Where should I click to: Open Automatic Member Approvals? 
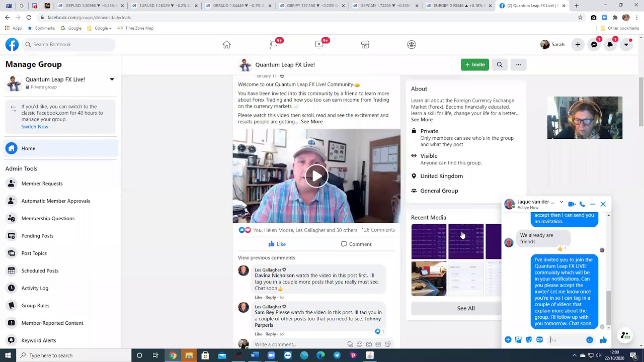tap(55, 201)
